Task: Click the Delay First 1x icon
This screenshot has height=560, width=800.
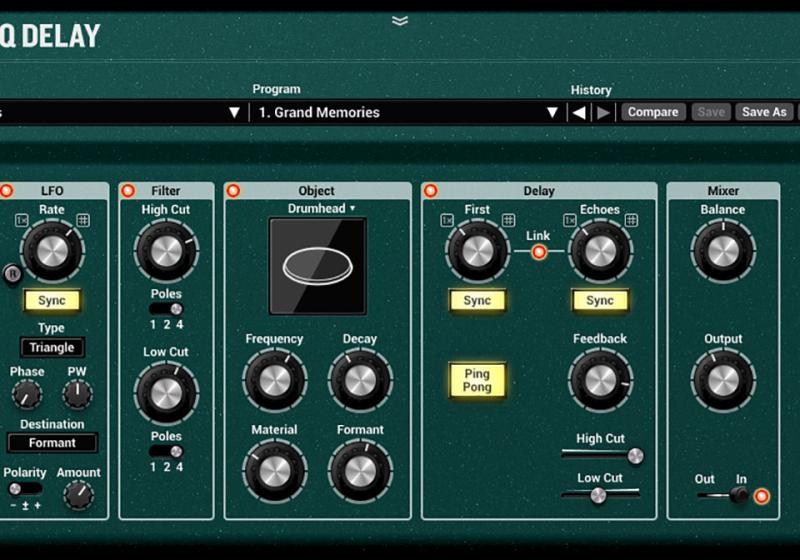Action: 447,220
